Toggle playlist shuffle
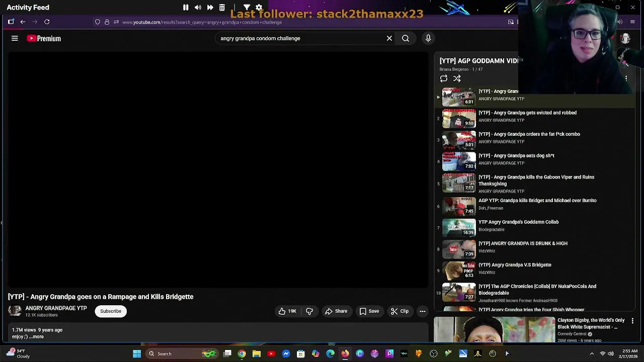 (457, 78)
